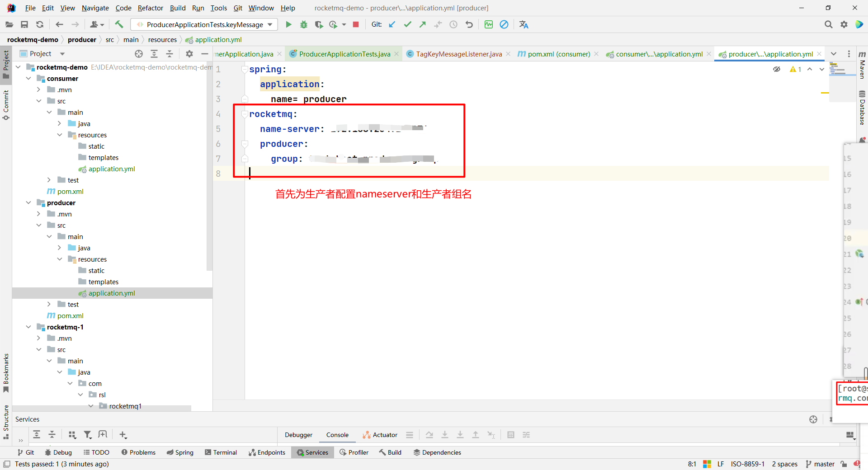Click the Project tree horizontal scrollbar
The image size is (868, 470).
102,409
